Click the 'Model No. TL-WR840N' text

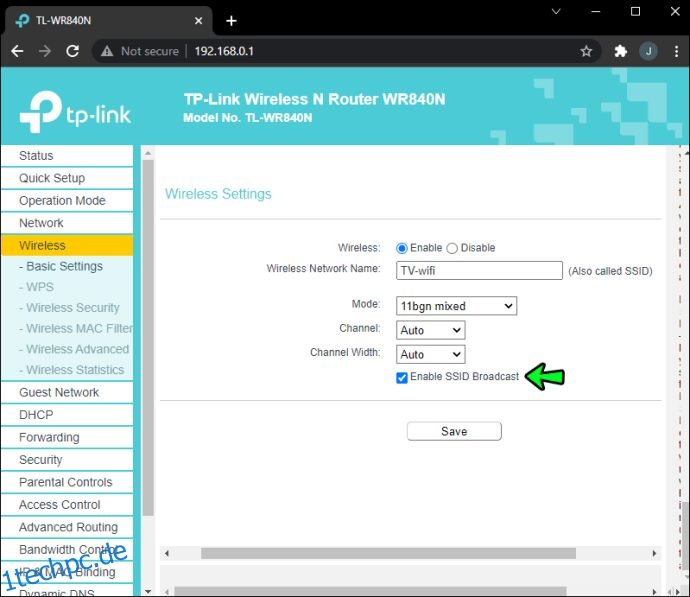click(x=248, y=118)
